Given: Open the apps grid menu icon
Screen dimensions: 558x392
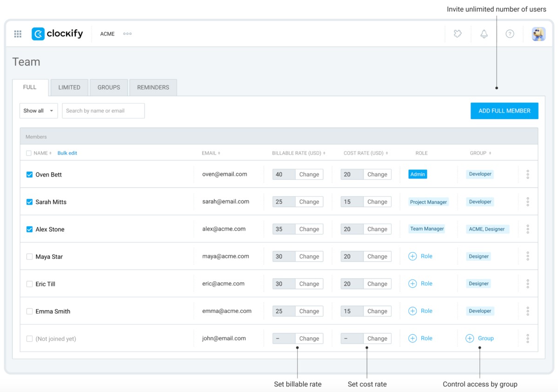Looking at the screenshot, I should point(18,34).
